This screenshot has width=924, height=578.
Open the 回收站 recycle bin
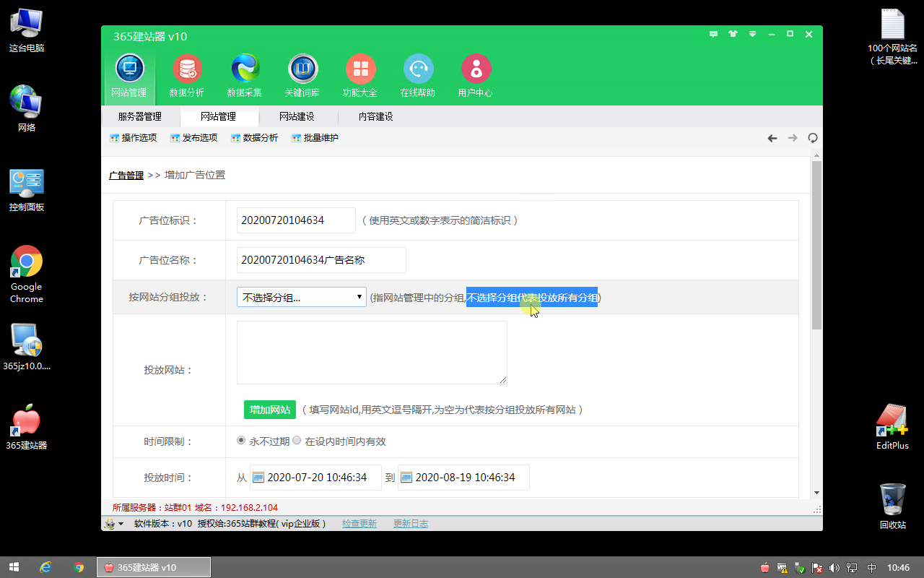coord(892,506)
